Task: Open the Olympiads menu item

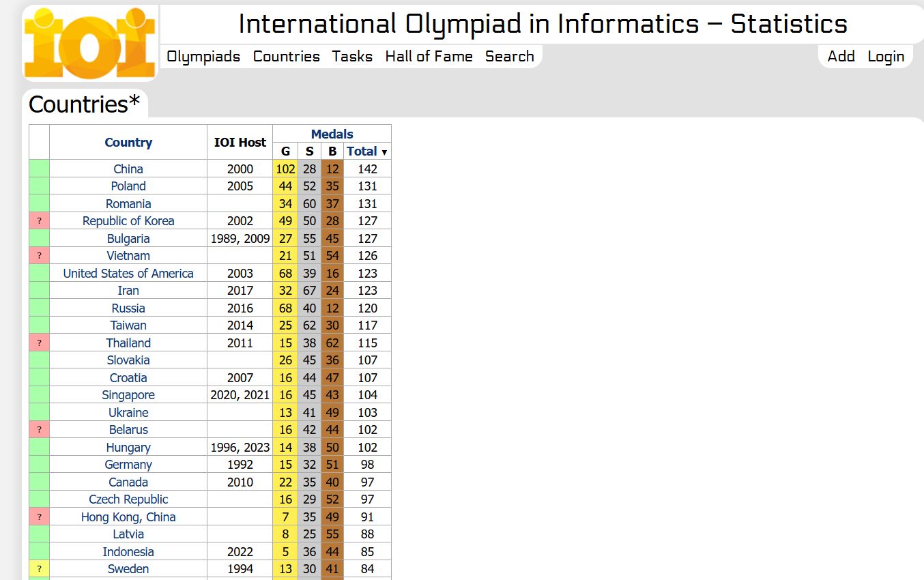Action: (203, 57)
